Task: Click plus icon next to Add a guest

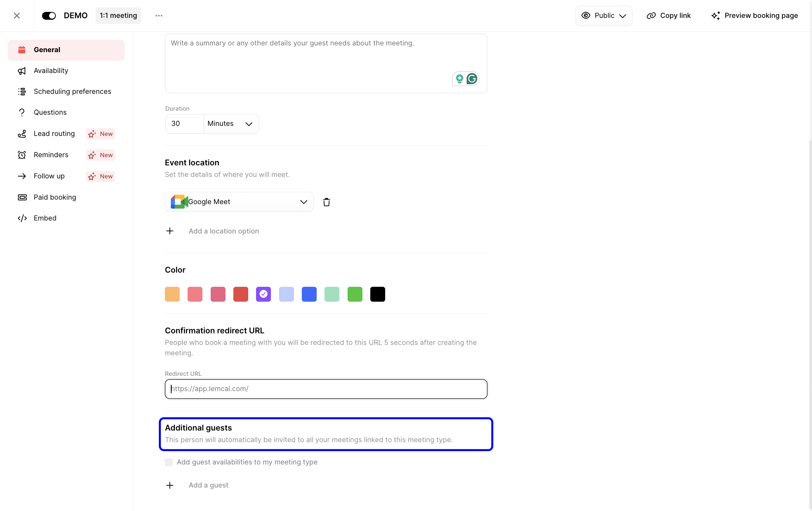Action: pyautogui.click(x=170, y=485)
